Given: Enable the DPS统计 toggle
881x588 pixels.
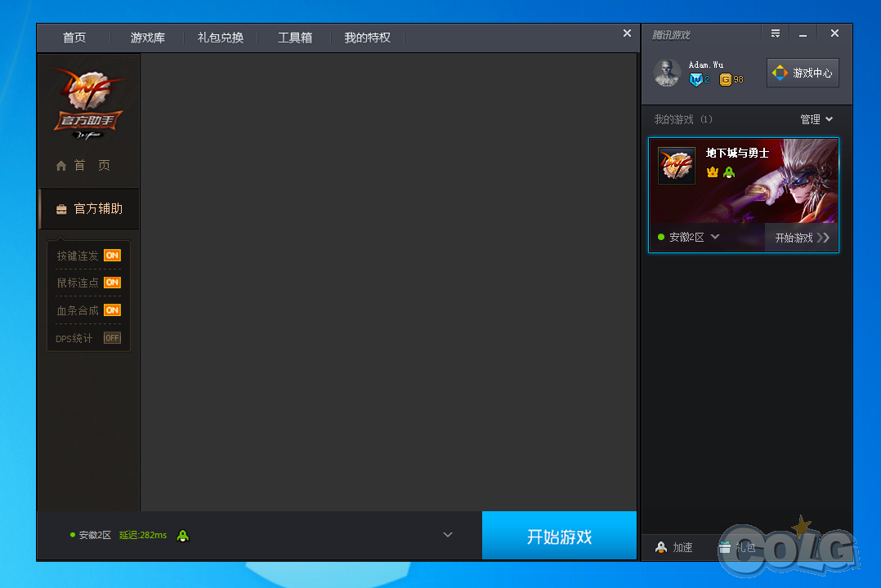Looking at the screenshot, I should coord(112,338).
